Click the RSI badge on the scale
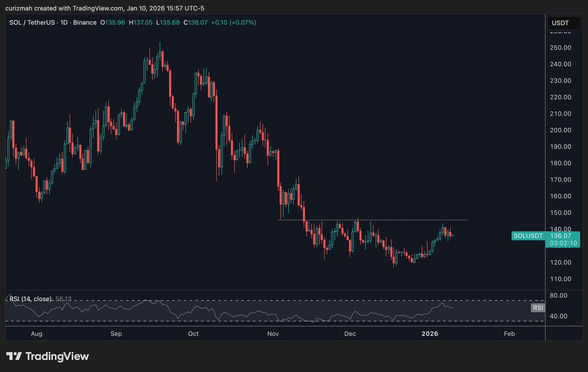This screenshot has width=588, height=372. pyautogui.click(x=538, y=308)
